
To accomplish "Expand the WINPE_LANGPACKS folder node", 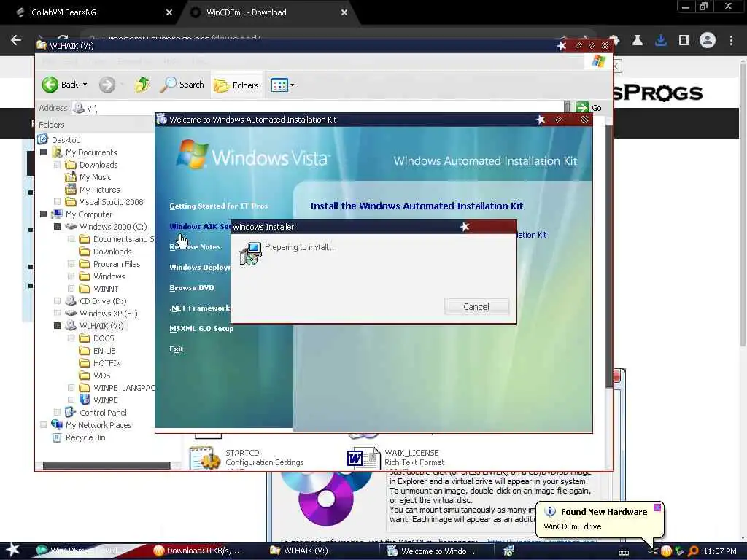I will (x=71, y=388).
